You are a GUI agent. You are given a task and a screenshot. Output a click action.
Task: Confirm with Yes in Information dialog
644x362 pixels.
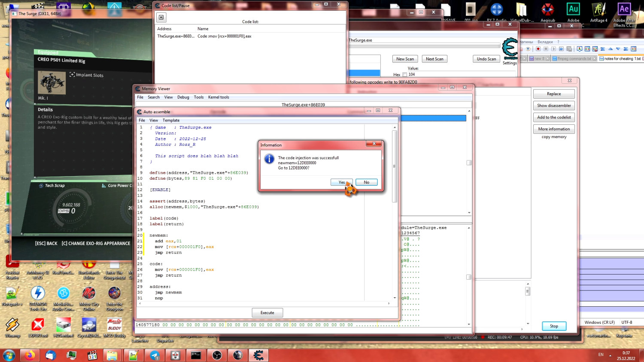[x=341, y=182]
